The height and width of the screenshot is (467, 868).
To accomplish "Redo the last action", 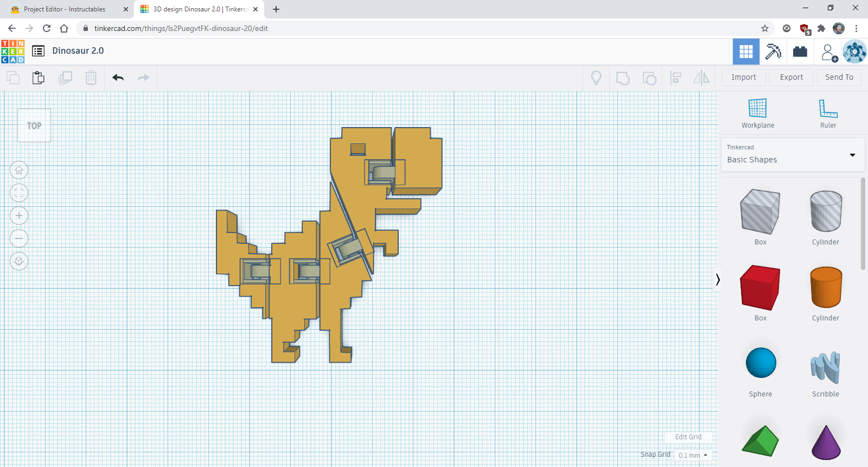I will pos(143,78).
